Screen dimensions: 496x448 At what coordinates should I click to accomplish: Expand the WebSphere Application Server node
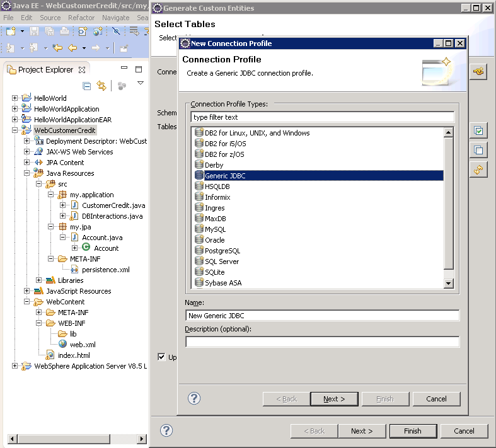pos(15,366)
